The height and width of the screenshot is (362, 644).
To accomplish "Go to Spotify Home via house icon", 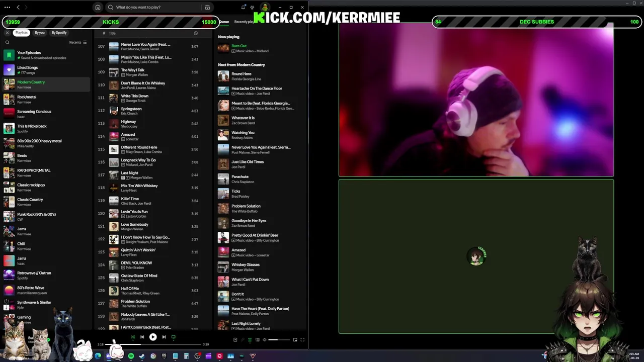I will coord(98,8).
